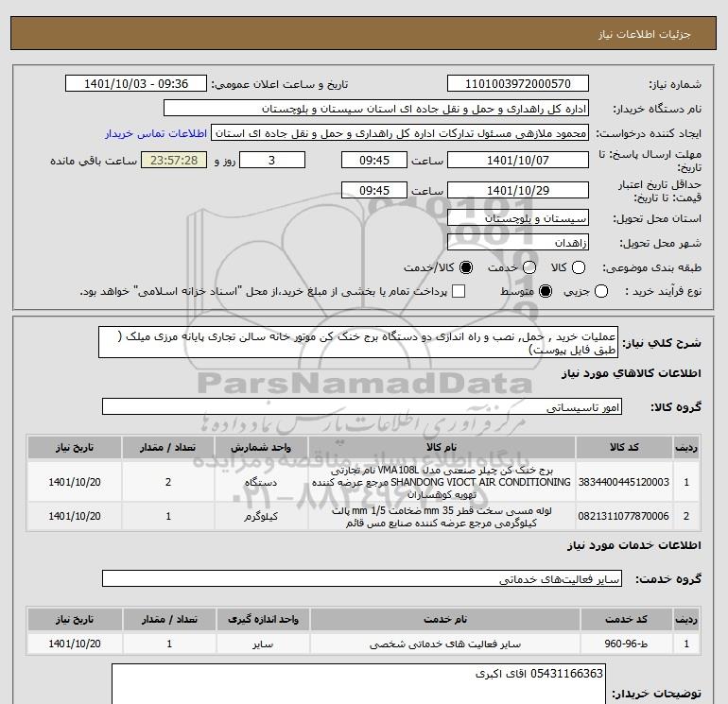
Task: Click unit cell کیلوگرم
Action: 260,516
